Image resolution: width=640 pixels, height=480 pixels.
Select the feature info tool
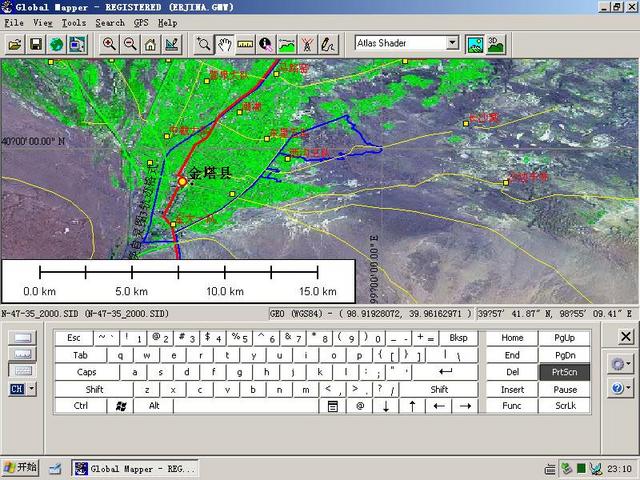(x=266, y=44)
